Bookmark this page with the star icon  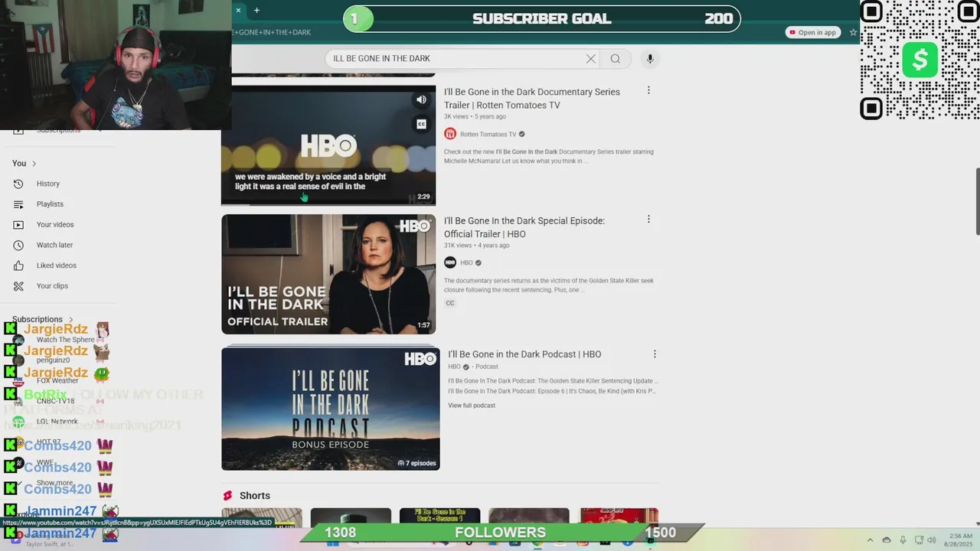[853, 32]
